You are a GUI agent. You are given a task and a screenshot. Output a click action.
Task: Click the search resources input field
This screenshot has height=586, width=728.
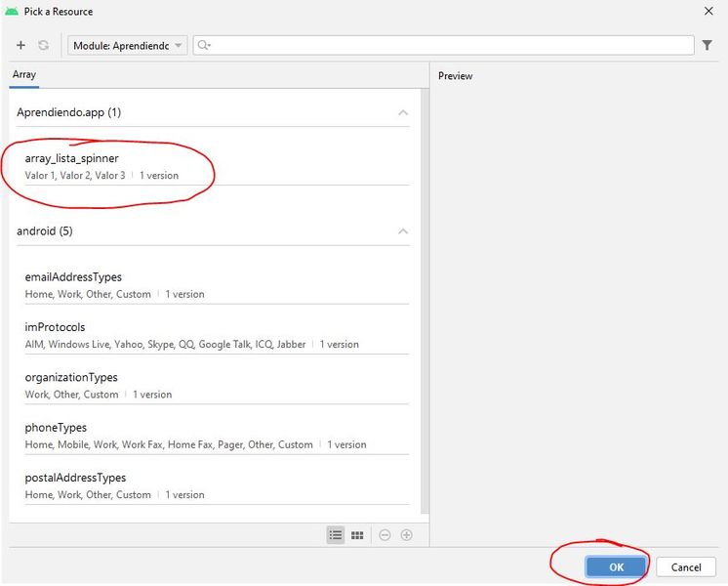443,45
